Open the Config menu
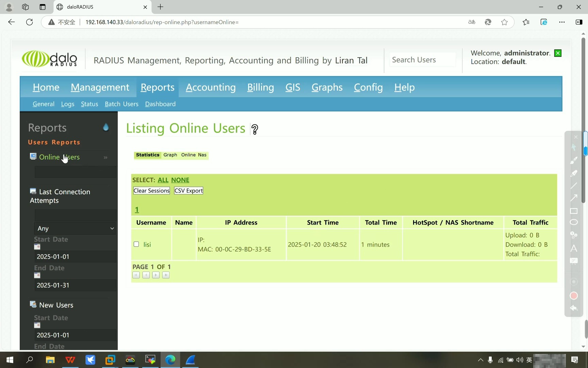 [369, 87]
